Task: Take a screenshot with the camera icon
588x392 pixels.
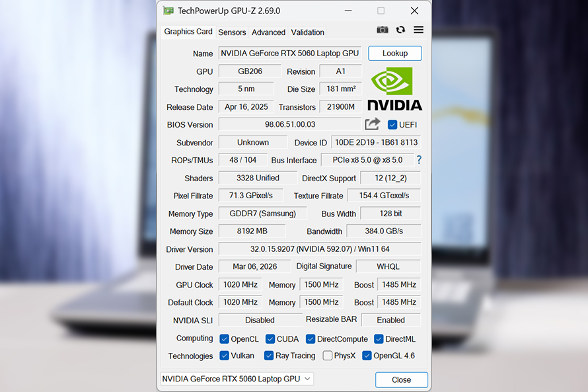Action: (382, 30)
